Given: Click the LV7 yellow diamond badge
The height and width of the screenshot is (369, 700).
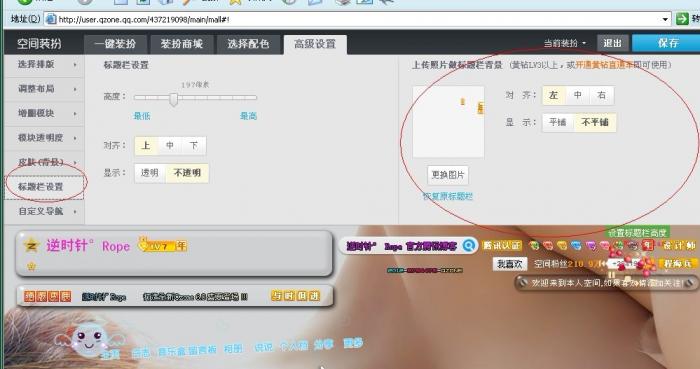Looking at the screenshot, I should pos(156,245).
